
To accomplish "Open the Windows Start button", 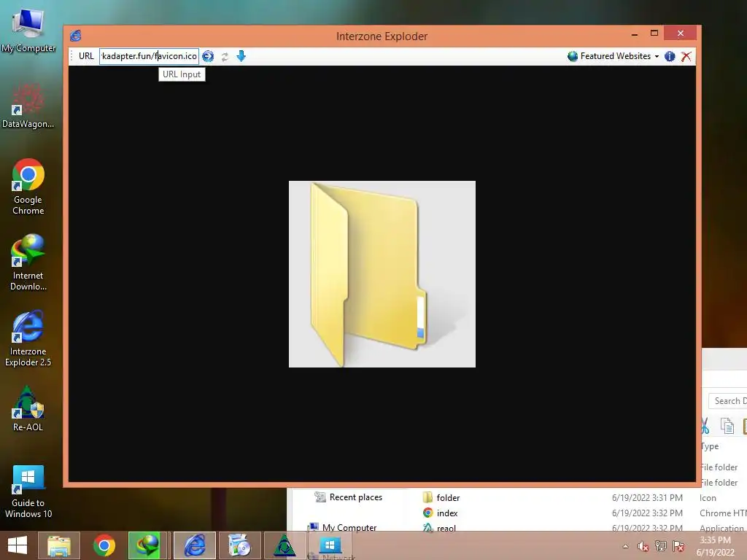I will [x=18, y=545].
